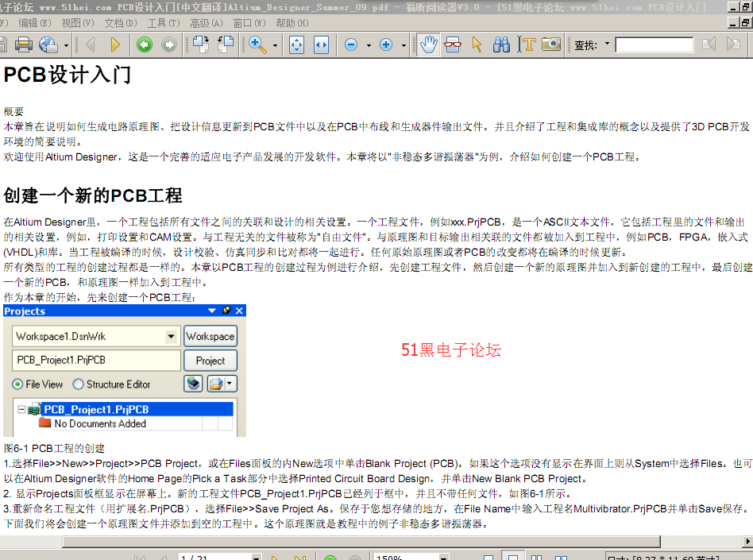Viewport: 753px width, 560px height.
Task: Click the heading PCB设计入门
Action: click(x=68, y=75)
